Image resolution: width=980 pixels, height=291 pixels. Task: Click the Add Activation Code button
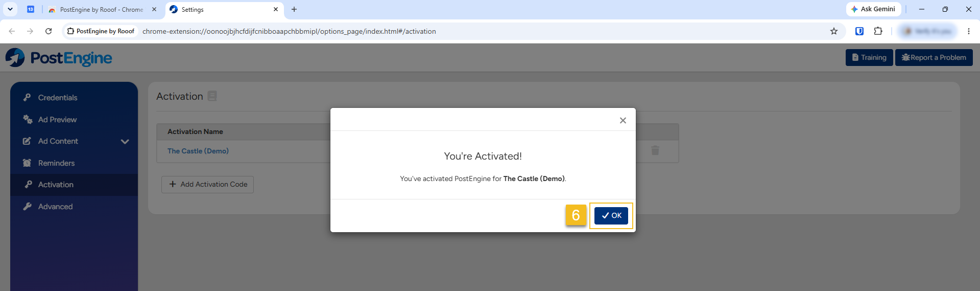[207, 185]
